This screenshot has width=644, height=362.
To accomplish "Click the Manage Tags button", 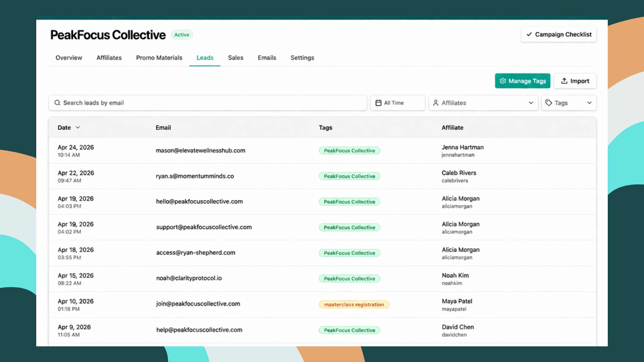I will click(522, 81).
